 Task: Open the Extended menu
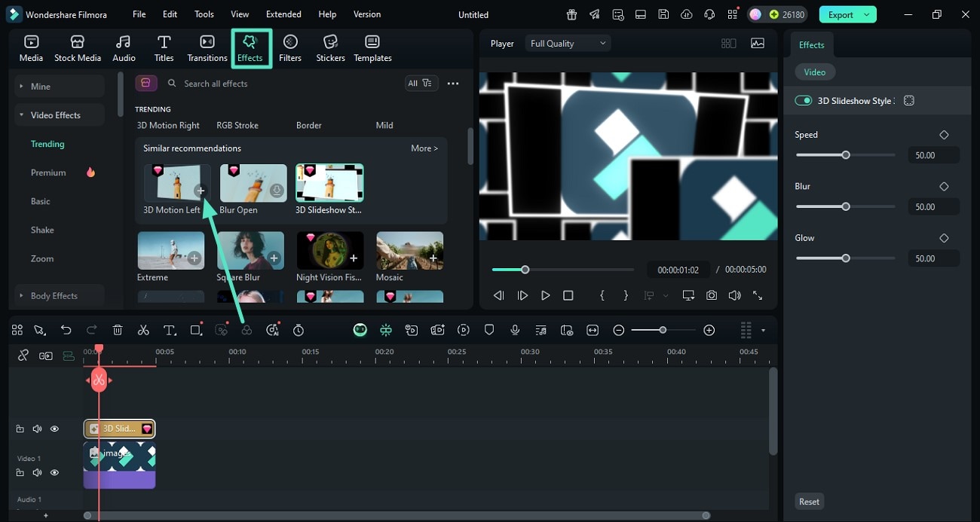coord(283,14)
